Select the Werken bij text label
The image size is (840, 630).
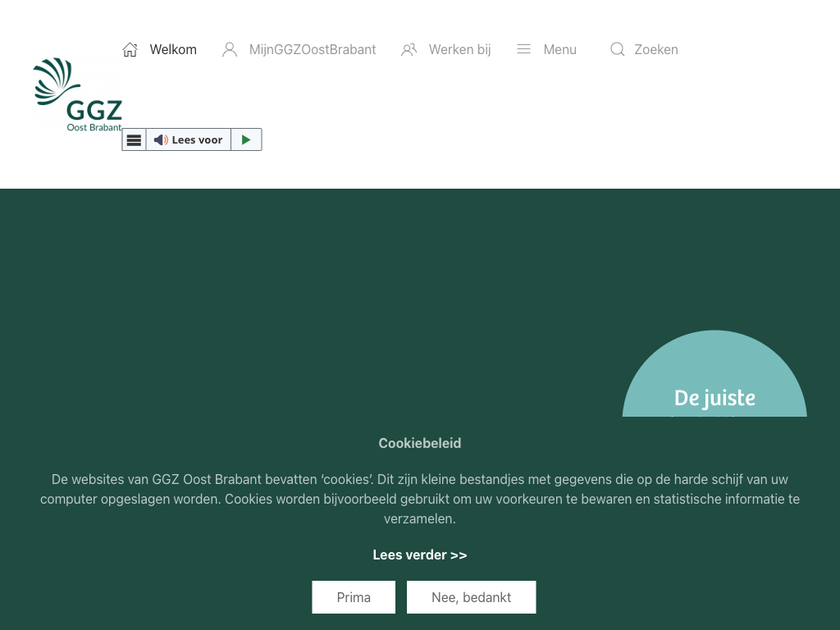(x=459, y=50)
